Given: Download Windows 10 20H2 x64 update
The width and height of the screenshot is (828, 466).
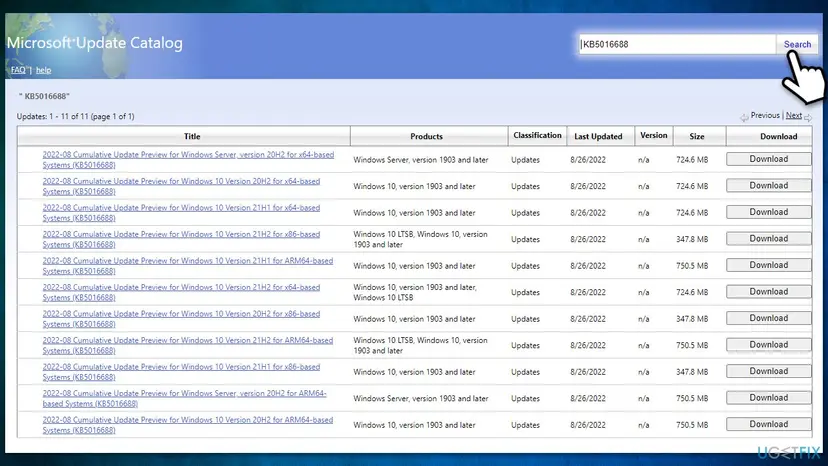Looking at the screenshot, I should tap(768, 185).
